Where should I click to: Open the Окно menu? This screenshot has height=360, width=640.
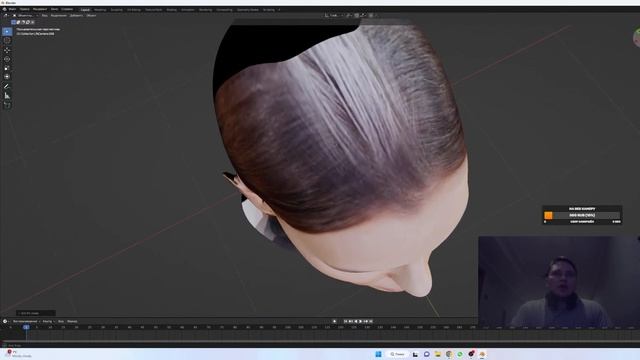click(x=54, y=9)
